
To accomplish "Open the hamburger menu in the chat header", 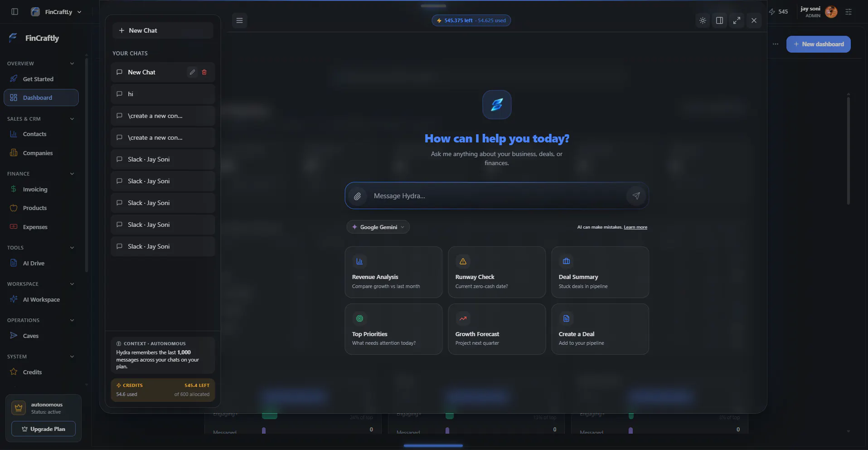I will [x=239, y=20].
